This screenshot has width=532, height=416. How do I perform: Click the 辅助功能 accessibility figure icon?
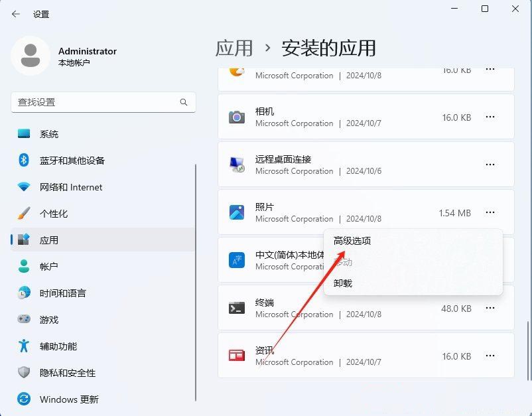pyautogui.click(x=24, y=346)
